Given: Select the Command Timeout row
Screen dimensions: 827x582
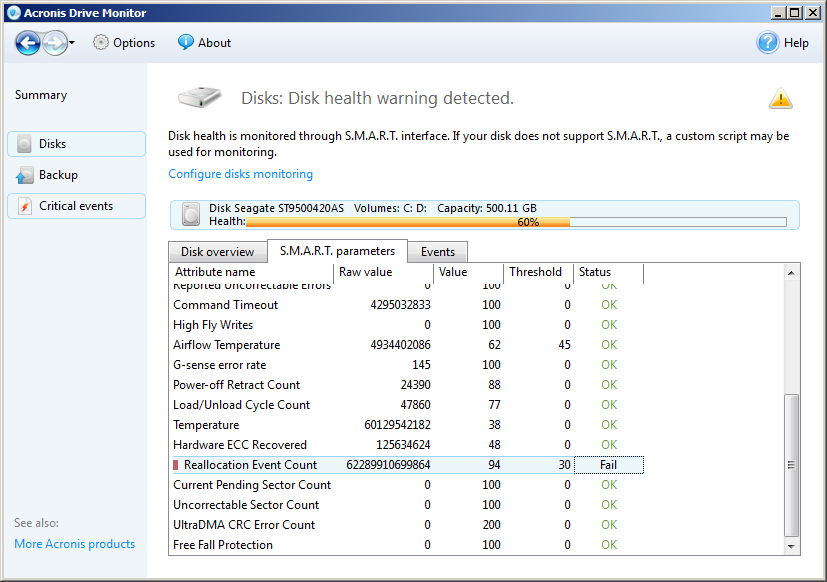Looking at the screenshot, I should pos(408,305).
